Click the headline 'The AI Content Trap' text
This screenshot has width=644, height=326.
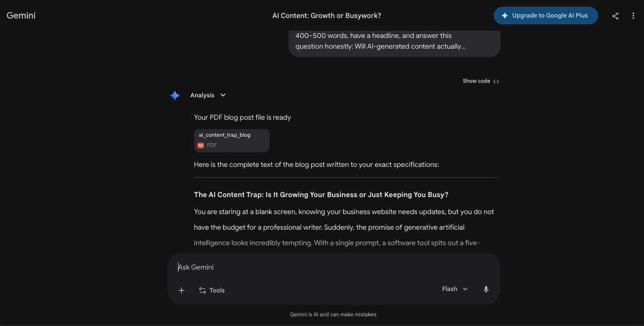coord(321,195)
